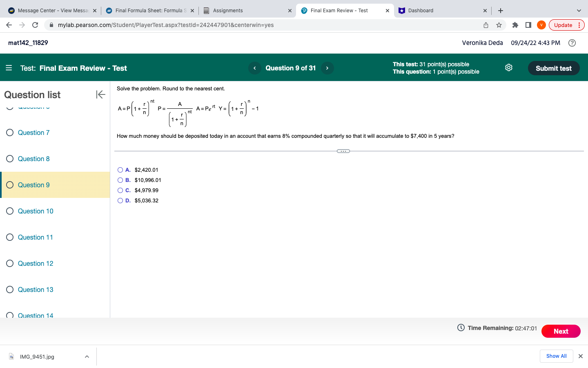Image resolution: width=588 pixels, height=368 pixels.
Task: Open the browser extensions puzzle icon
Action: click(515, 25)
